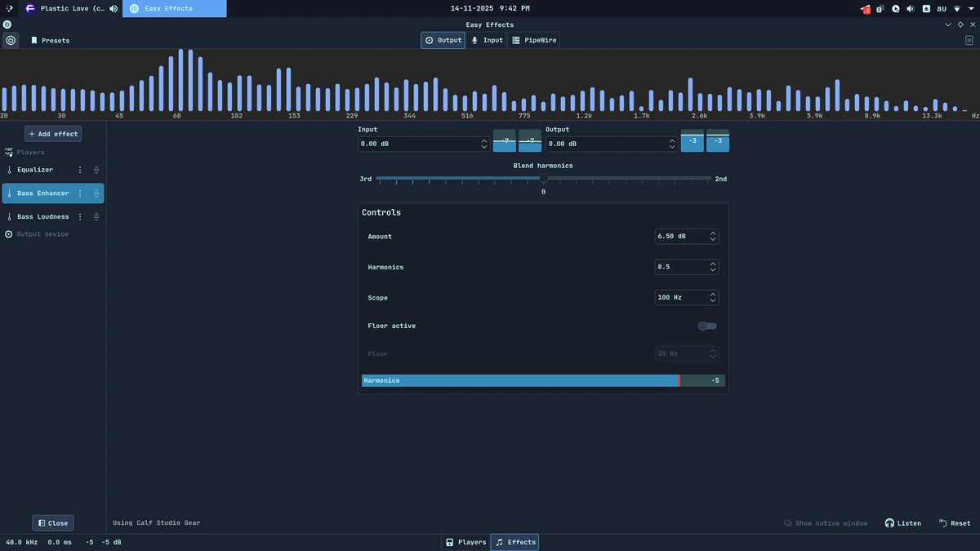Click the Amount 6.50 dB spinner arrows
Viewport: 980px width, 551px height.
click(x=713, y=237)
